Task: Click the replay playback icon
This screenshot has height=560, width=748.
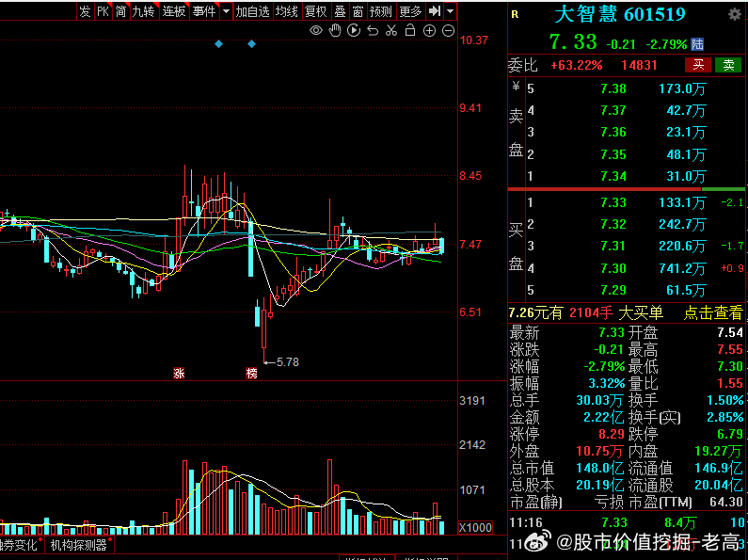Action: [x=354, y=30]
